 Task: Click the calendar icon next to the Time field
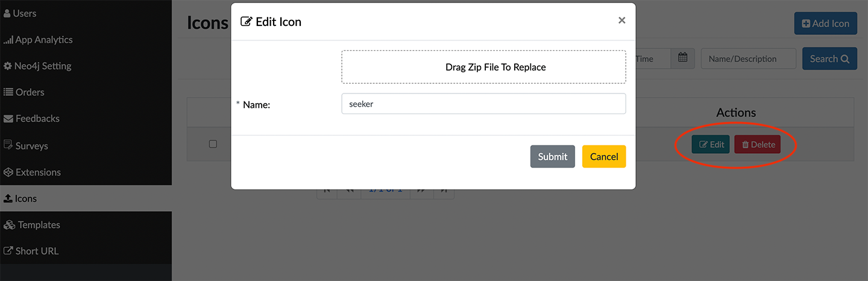pos(682,58)
